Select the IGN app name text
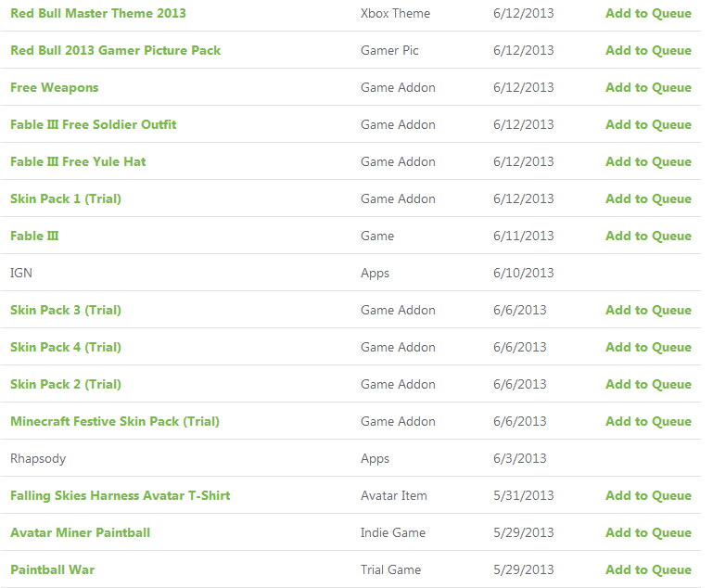 click(x=21, y=273)
